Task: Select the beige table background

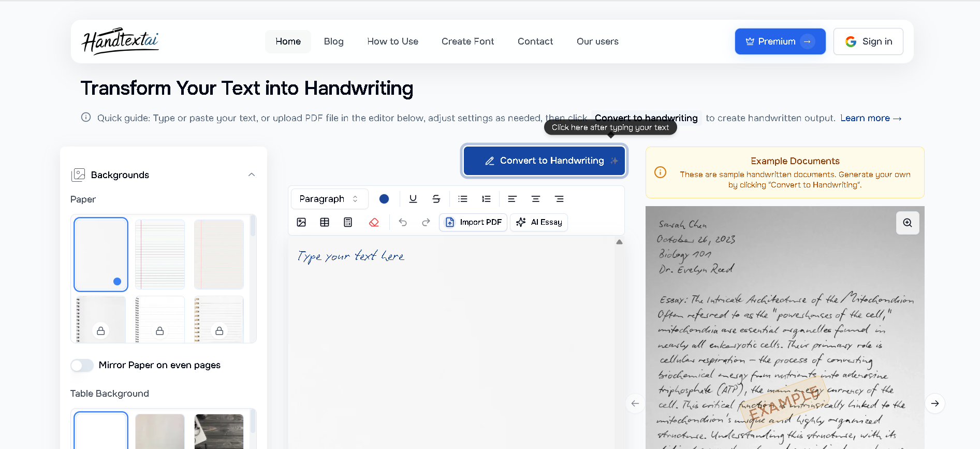Action: click(x=160, y=431)
